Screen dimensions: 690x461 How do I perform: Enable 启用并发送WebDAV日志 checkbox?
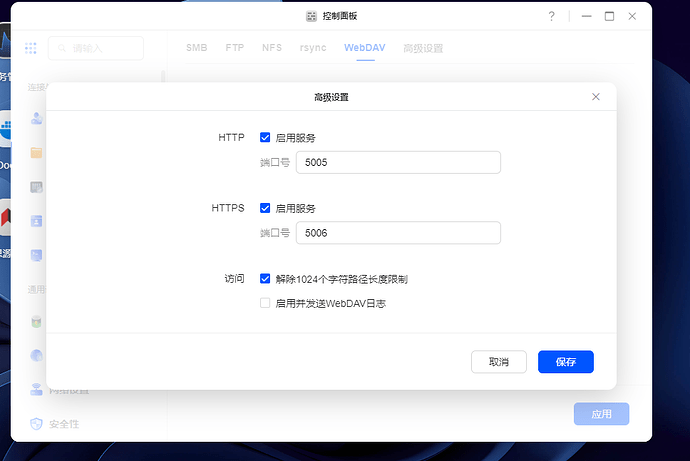tap(265, 303)
